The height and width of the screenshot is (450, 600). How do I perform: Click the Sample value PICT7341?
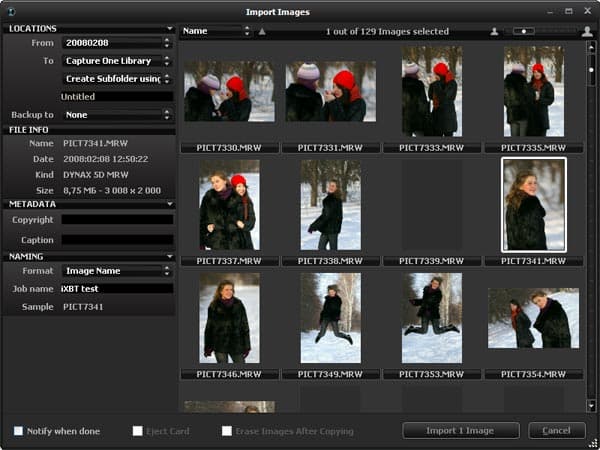click(83, 307)
